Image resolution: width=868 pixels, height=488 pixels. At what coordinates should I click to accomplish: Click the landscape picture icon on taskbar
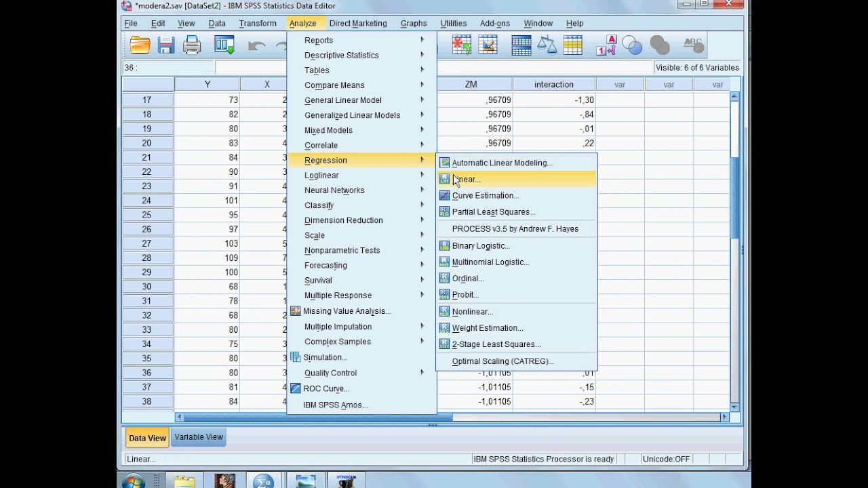click(306, 481)
